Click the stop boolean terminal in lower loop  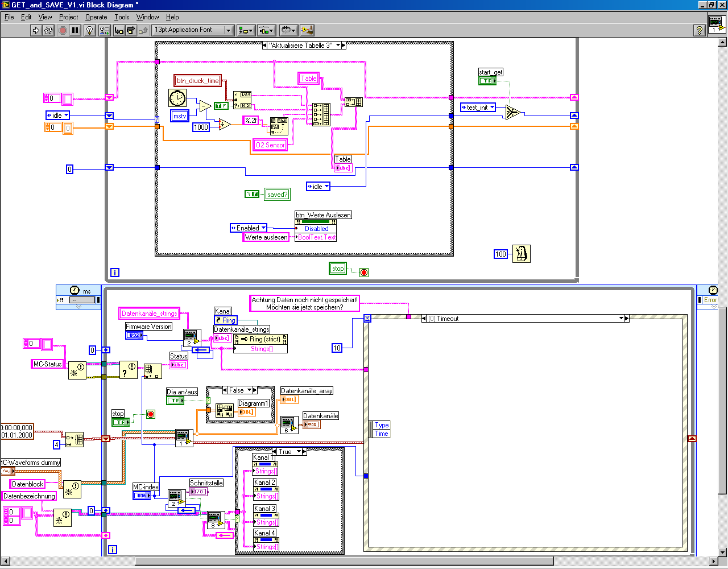tap(121, 422)
